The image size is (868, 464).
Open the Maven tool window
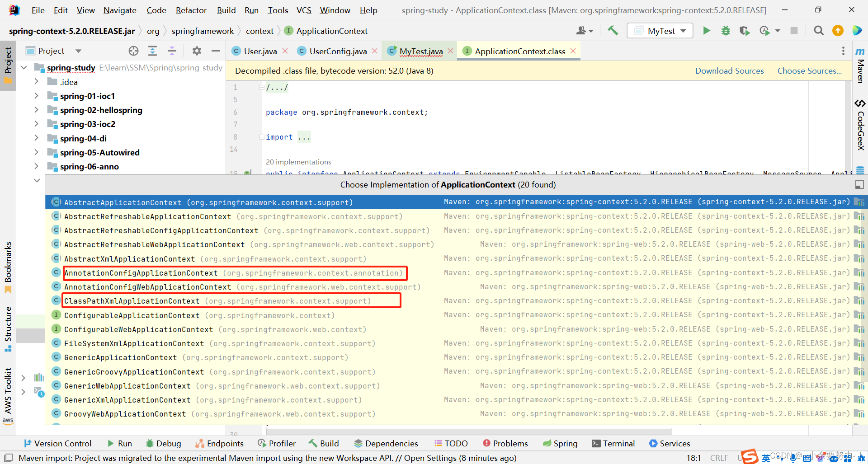pyautogui.click(x=860, y=65)
